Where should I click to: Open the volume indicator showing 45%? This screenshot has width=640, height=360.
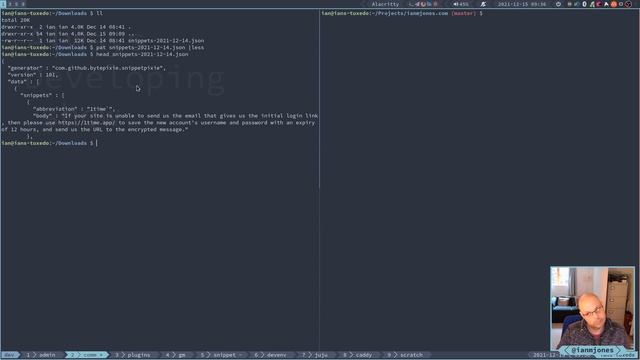[461, 4]
